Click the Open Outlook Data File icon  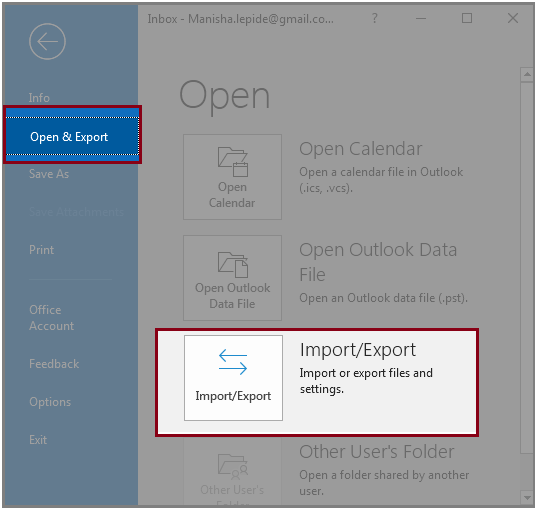[233, 264]
